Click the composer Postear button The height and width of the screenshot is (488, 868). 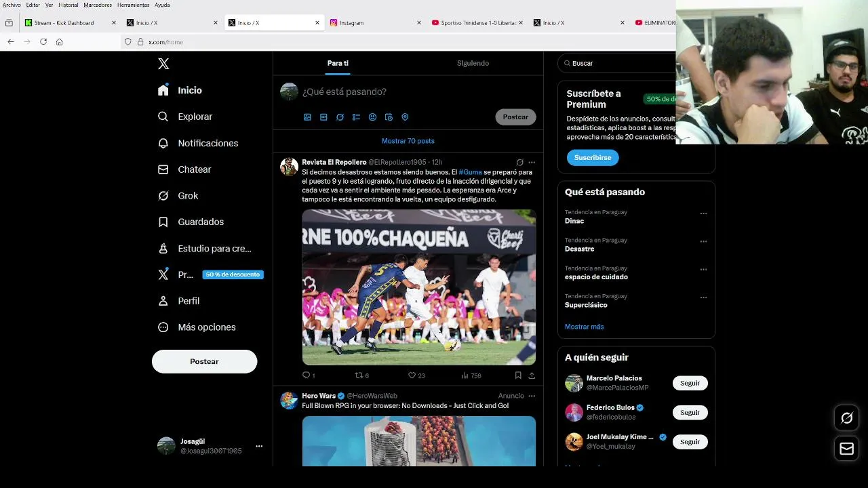515,117
